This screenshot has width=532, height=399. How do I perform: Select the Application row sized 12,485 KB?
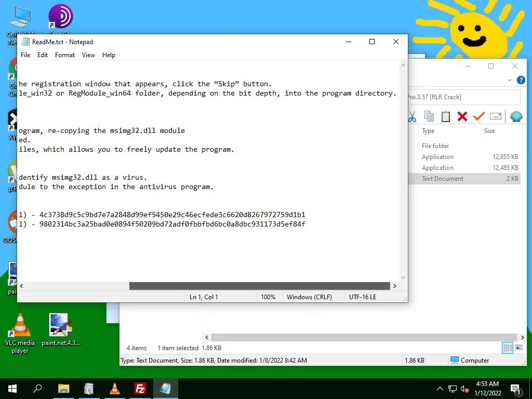click(x=464, y=168)
